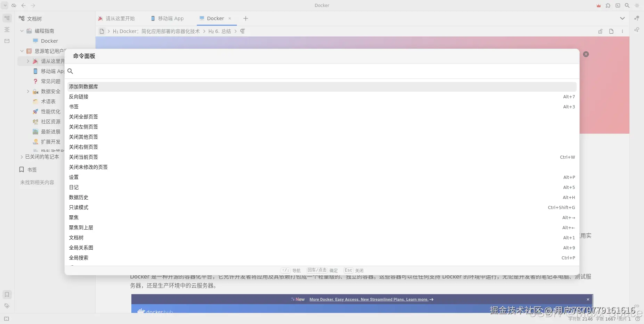The image size is (644, 324).
Task: Open the cloud sync icon in title bar
Action: pos(14,6)
